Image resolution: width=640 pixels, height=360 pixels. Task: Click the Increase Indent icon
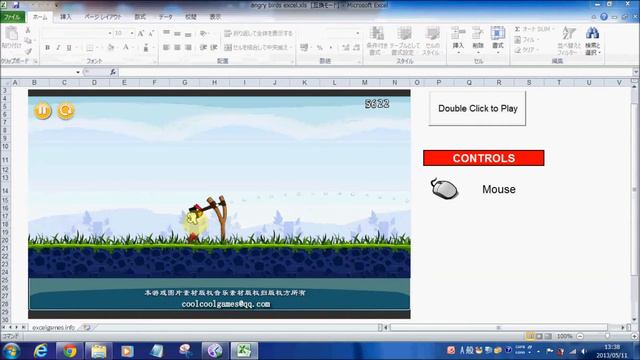213,48
